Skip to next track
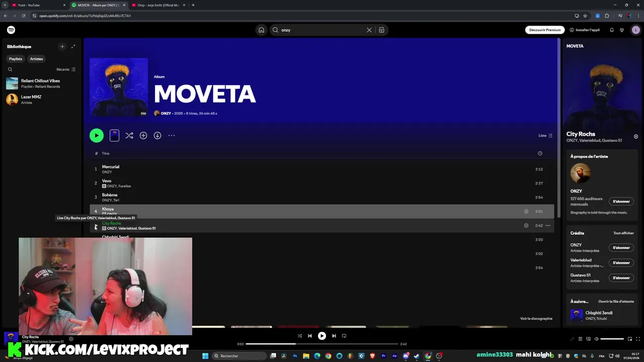644x362 pixels. 334,336
